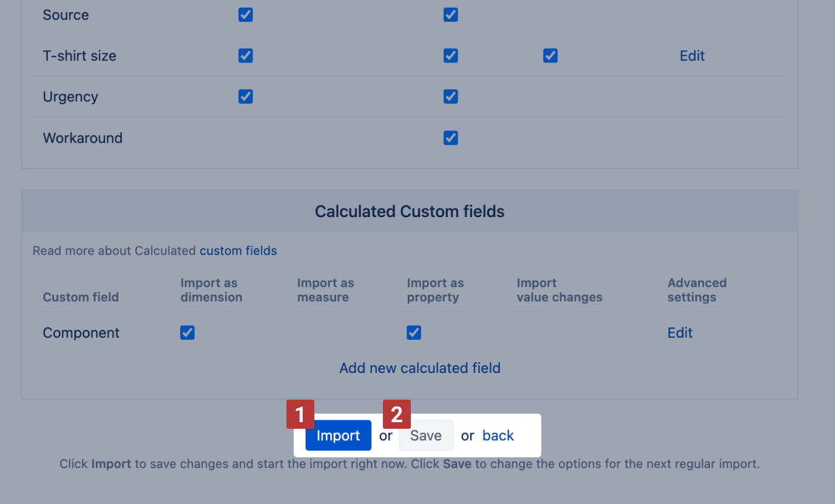
Task: Edit advanced settings for Component
Action: [679, 332]
